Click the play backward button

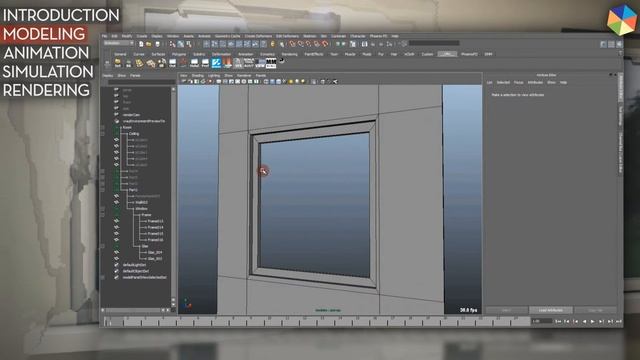pyautogui.click(x=584, y=322)
